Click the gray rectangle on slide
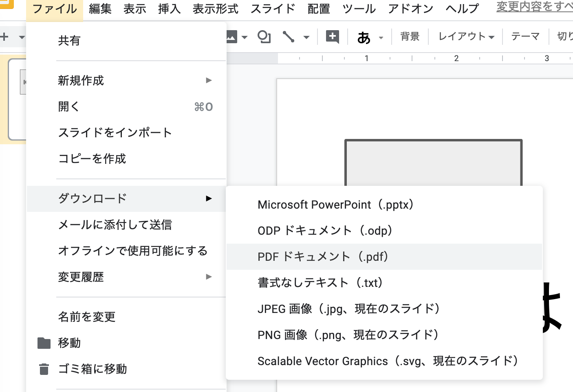The image size is (573, 392). point(433,163)
